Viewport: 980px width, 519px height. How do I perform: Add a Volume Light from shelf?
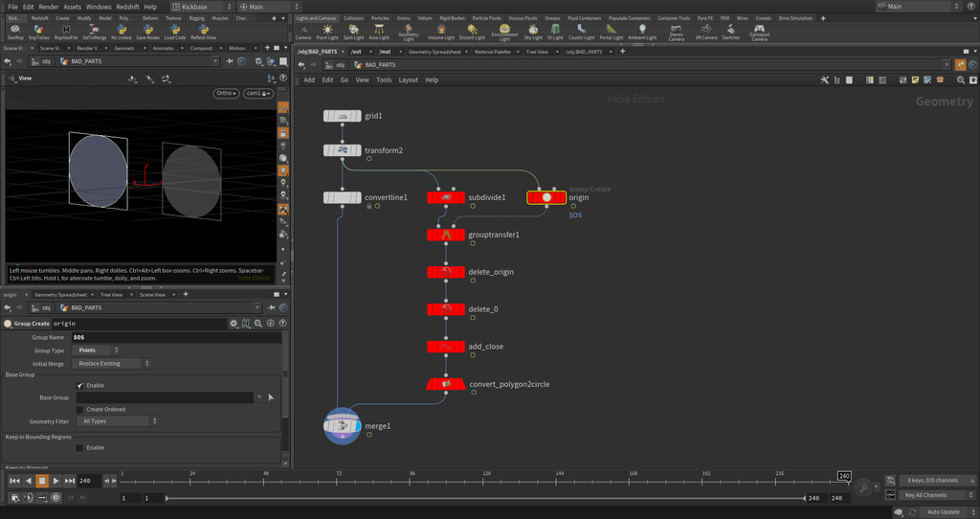441,32
